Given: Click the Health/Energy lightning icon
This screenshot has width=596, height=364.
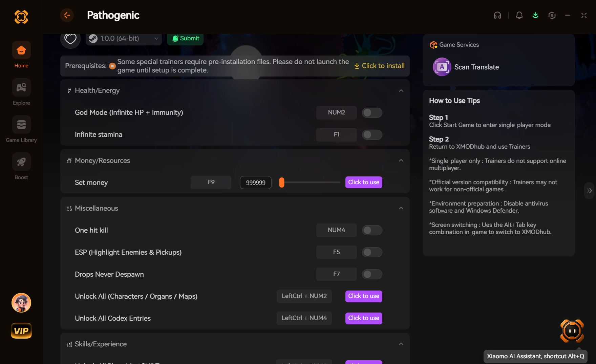Looking at the screenshot, I should (69, 90).
